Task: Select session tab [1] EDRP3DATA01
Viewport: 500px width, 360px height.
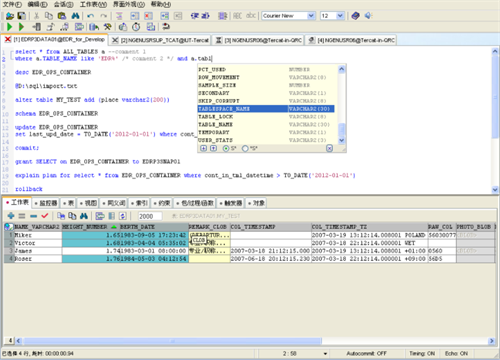Action: coord(55,40)
